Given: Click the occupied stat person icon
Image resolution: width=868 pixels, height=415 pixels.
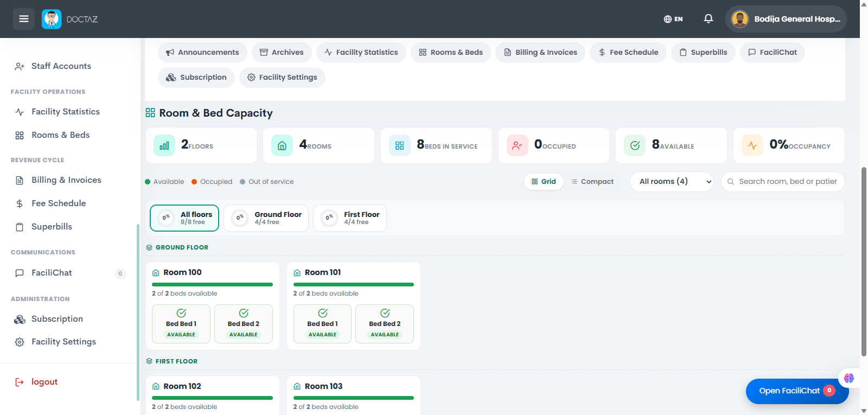Looking at the screenshot, I should (518, 145).
